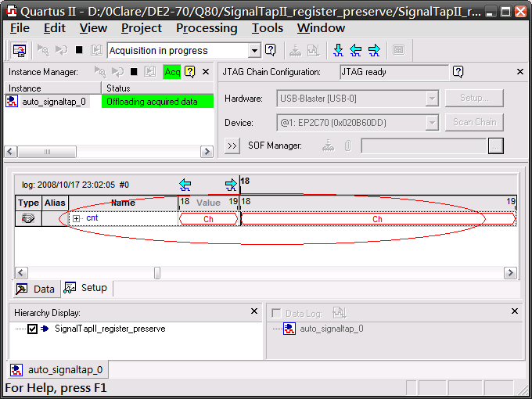
Task: Expand the cnt signal bus
Action: pyautogui.click(x=77, y=218)
